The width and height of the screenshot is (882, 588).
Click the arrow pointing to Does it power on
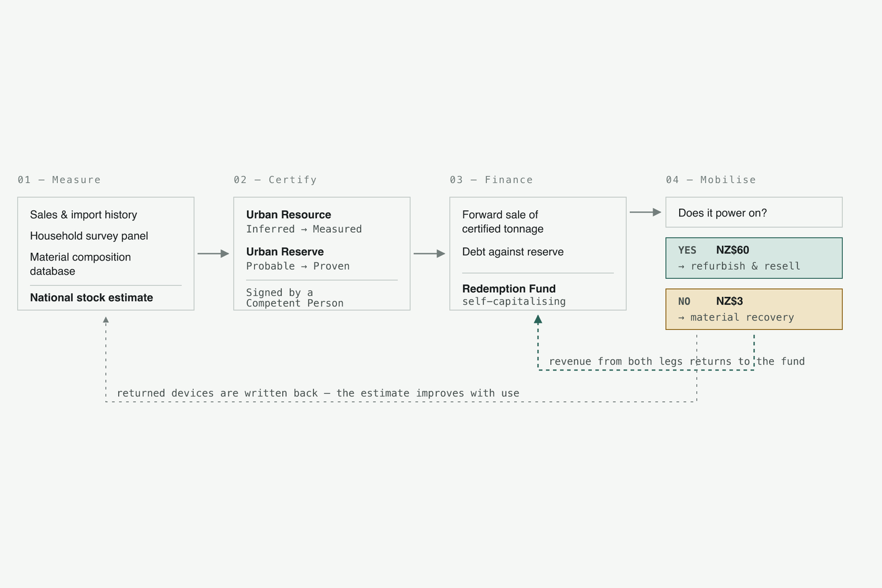646,212
